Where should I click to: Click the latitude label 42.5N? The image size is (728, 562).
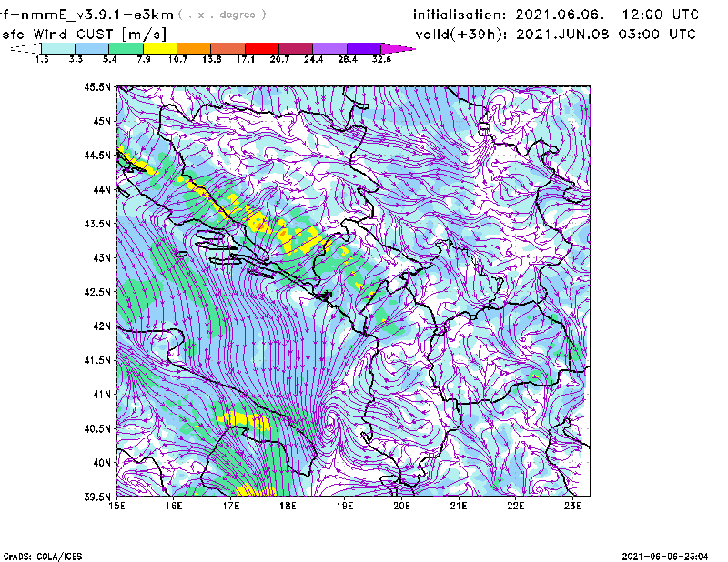pyautogui.click(x=97, y=292)
